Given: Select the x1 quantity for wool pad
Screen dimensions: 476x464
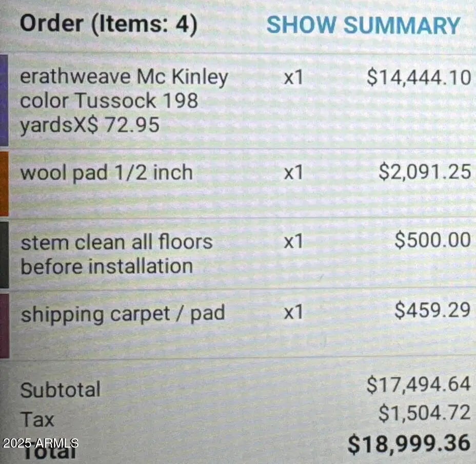Looking at the screenshot, I should click(293, 173).
